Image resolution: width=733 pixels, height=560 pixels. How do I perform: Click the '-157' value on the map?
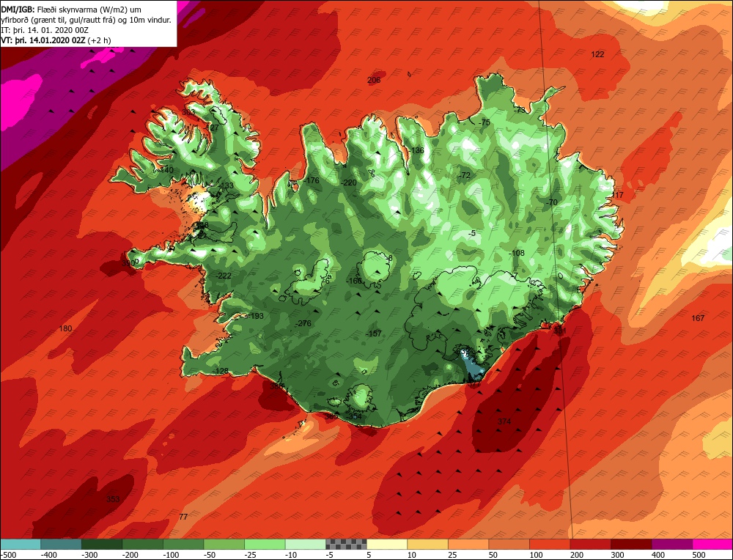click(374, 334)
